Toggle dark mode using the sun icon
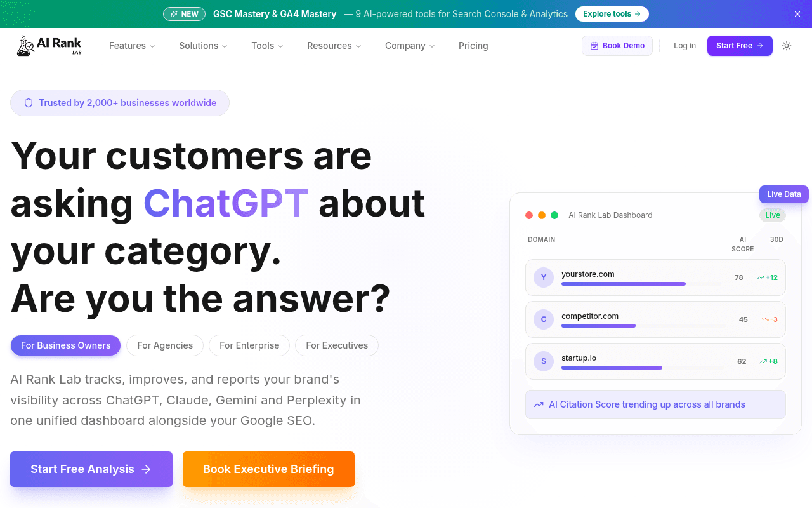Image resolution: width=812 pixels, height=508 pixels. [787, 46]
